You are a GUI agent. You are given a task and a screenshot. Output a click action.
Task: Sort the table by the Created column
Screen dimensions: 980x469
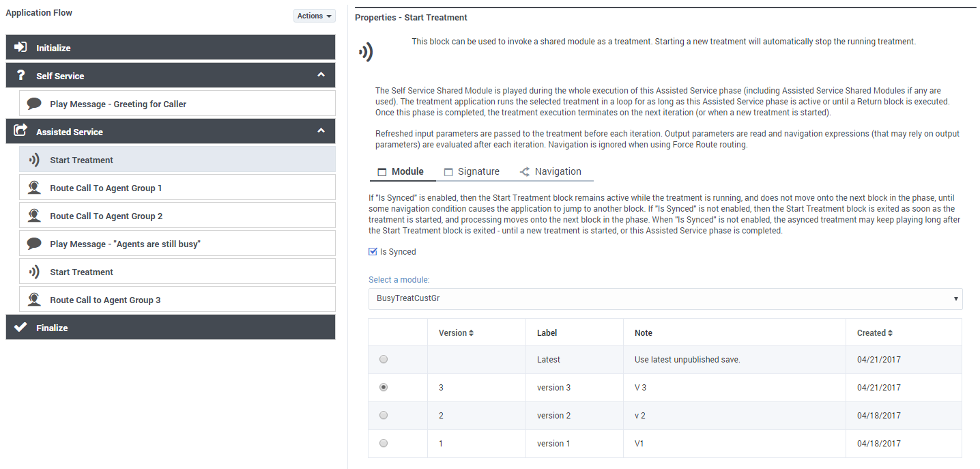click(x=874, y=332)
